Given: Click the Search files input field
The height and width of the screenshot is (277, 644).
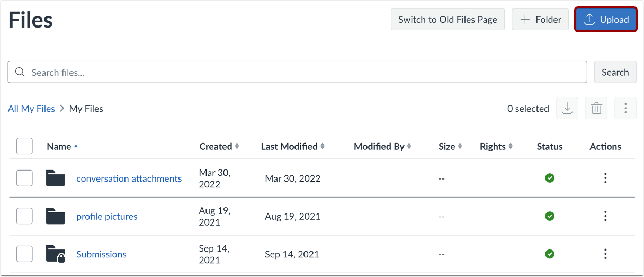Looking at the screenshot, I should tap(302, 72).
